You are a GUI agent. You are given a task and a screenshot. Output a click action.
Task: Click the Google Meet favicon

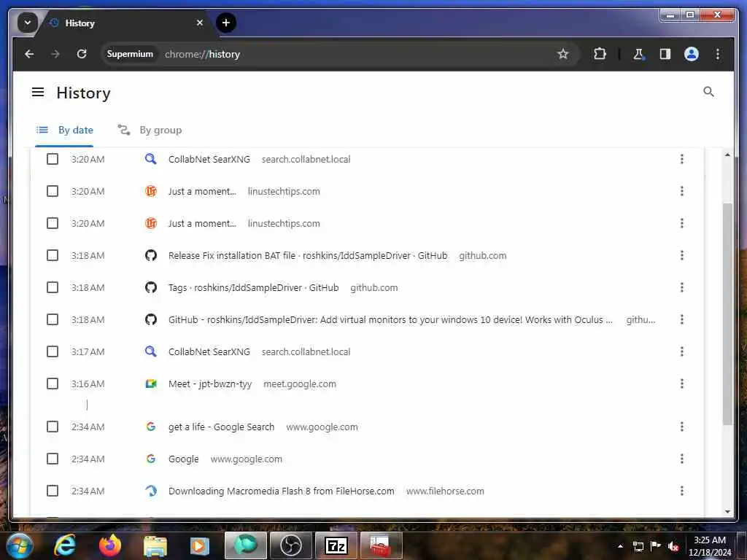point(150,384)
